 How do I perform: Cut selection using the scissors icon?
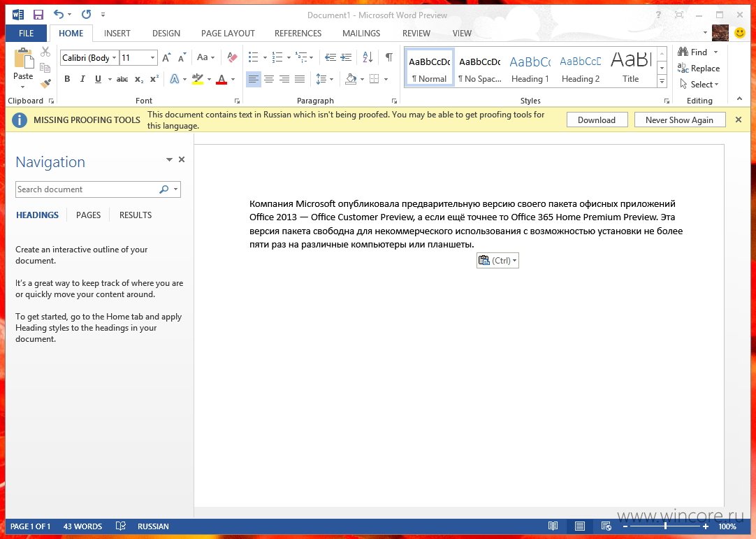(x=45, y=52)
